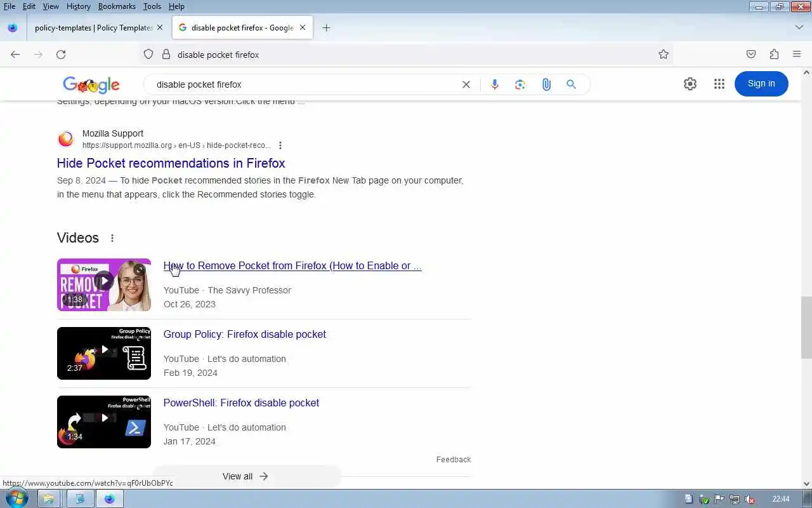Open Hide Pocket recommendations in Firefox link
This screenshot has height=508, width=812.
point(171,163)
